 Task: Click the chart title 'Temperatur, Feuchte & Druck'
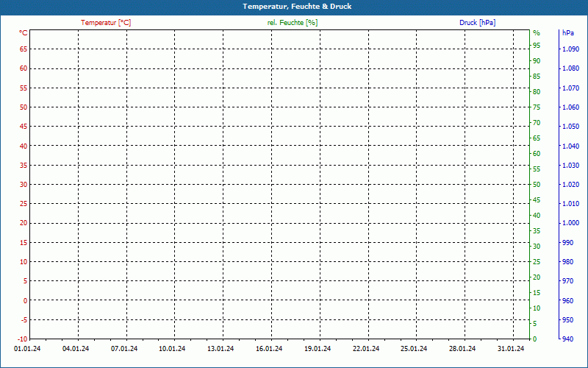point(297,7)
